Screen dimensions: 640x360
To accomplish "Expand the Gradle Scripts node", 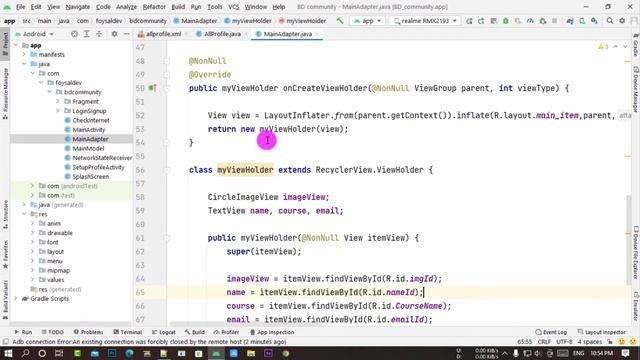I will click(16, 298).
